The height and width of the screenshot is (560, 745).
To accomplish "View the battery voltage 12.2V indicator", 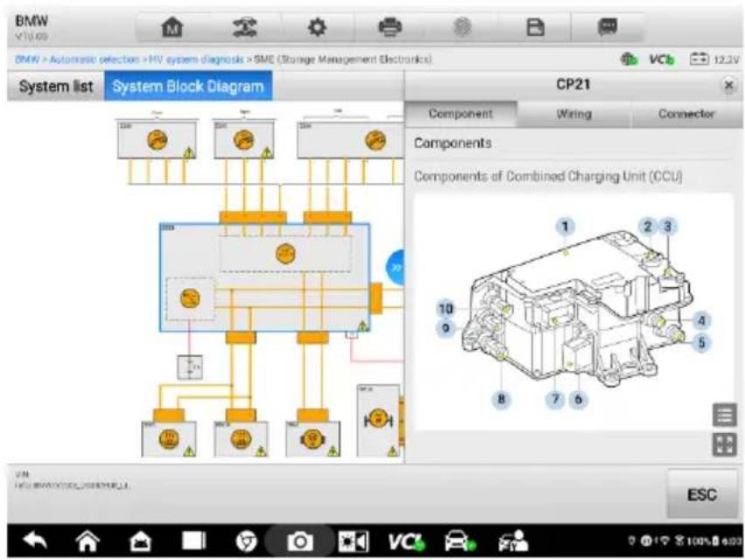I will tap(714, 59).
